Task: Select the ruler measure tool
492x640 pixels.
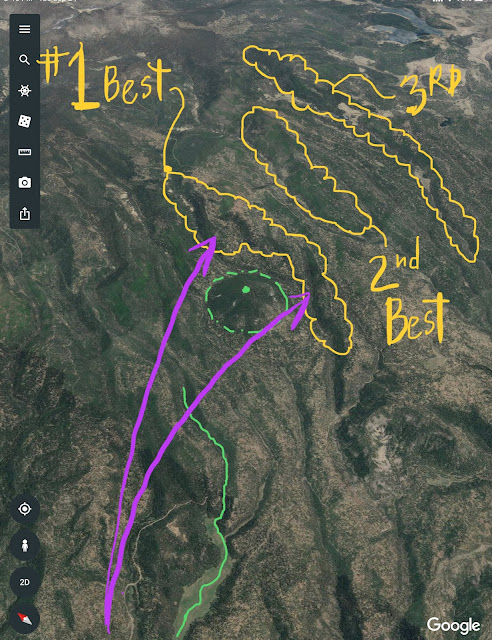Action: pyautogui.click(x=24, y=152)
